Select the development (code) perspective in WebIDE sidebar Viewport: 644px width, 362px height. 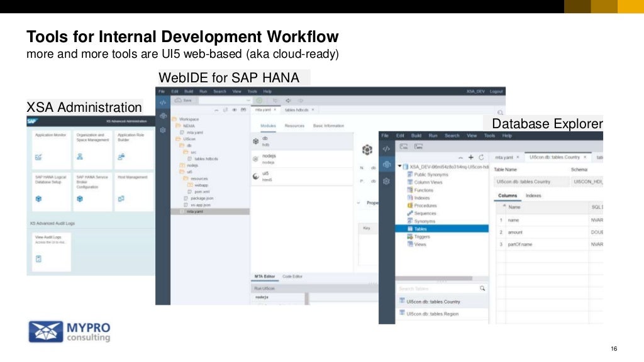click(163, 102)
